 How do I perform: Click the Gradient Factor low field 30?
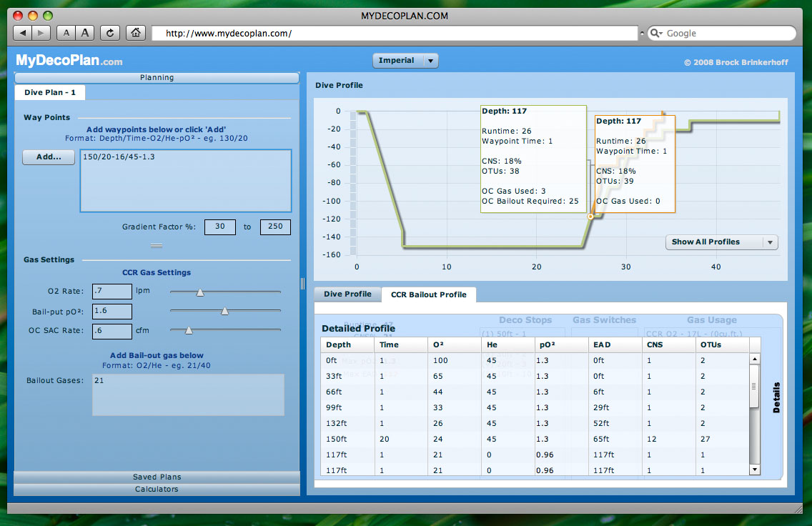click(x=220, y=227)
